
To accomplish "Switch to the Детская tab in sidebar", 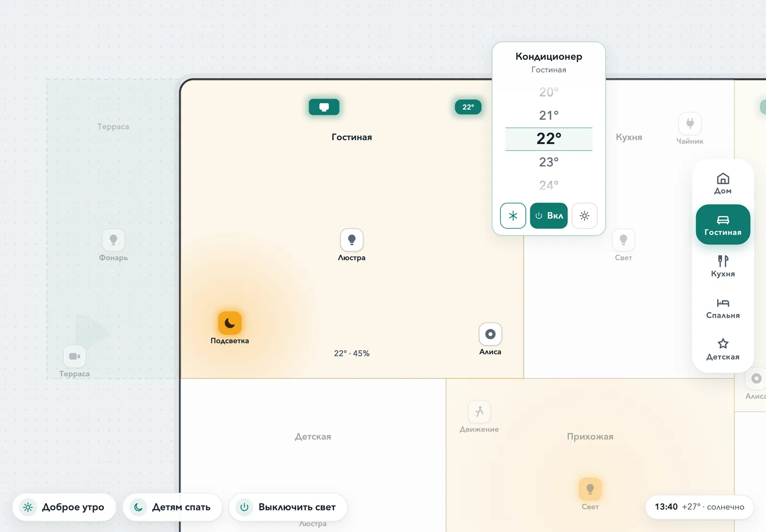I will (723, 350).
